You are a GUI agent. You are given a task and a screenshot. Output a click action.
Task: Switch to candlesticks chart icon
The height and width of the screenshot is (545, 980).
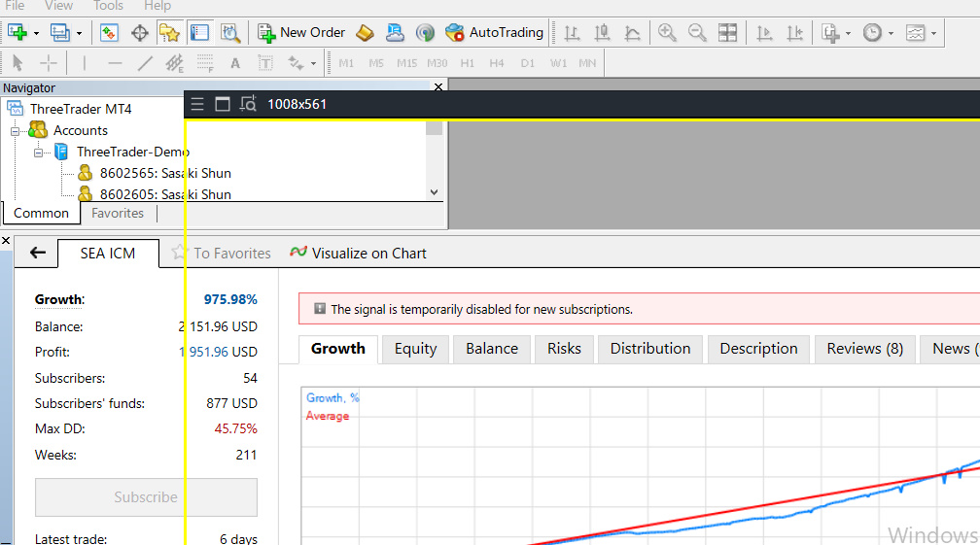pos(602,32)
